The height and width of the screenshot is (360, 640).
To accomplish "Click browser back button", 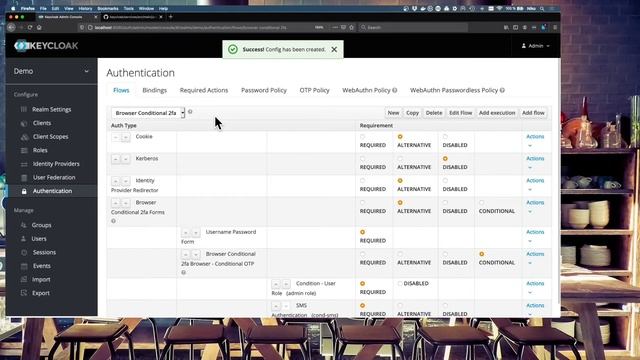I will 11,27.
